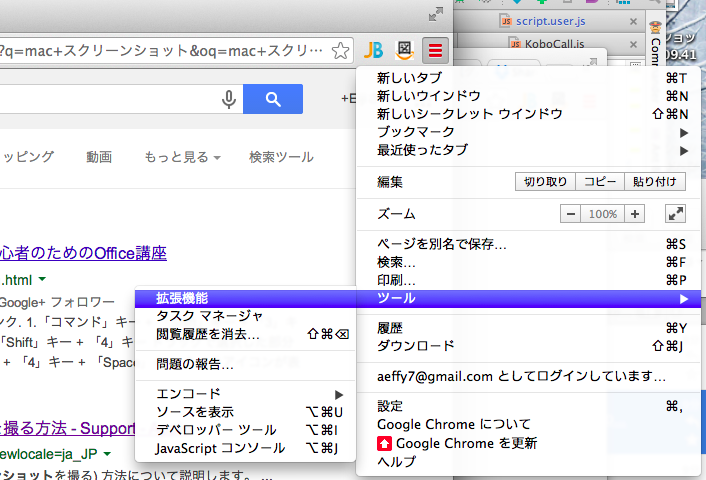The width and height of the screenshot is (706, 480).
Task: Open 新しいシークレット ウインドウ
Action: (529, 114)
